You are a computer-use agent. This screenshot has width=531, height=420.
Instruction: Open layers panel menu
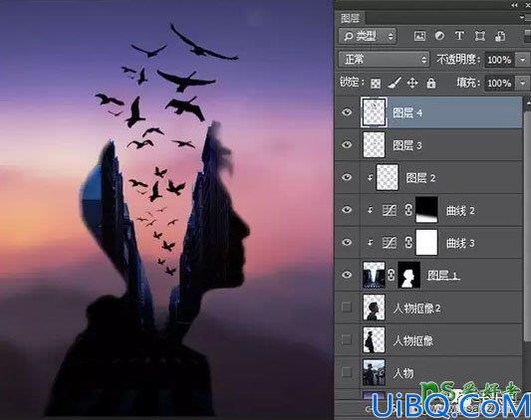pyautogui.click(x=524, y=17)
